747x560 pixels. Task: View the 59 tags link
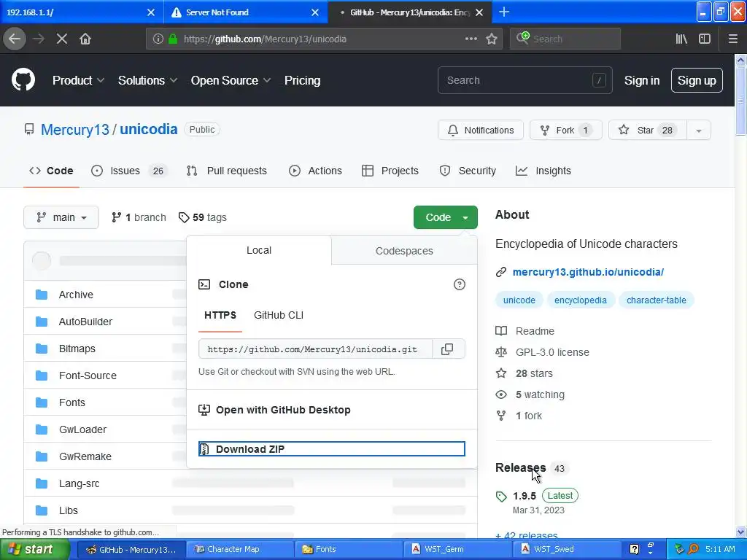(x=203, y=217)
